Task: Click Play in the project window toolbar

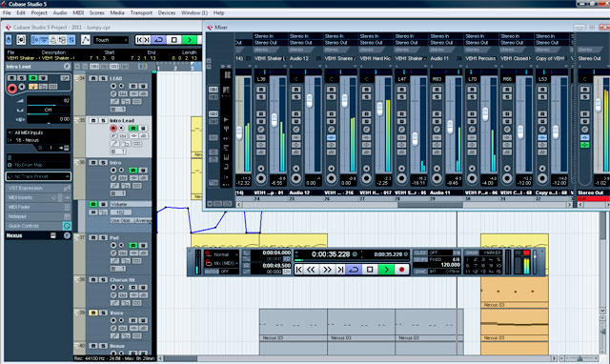Action: pyautogui.click(x=190, y=40)
